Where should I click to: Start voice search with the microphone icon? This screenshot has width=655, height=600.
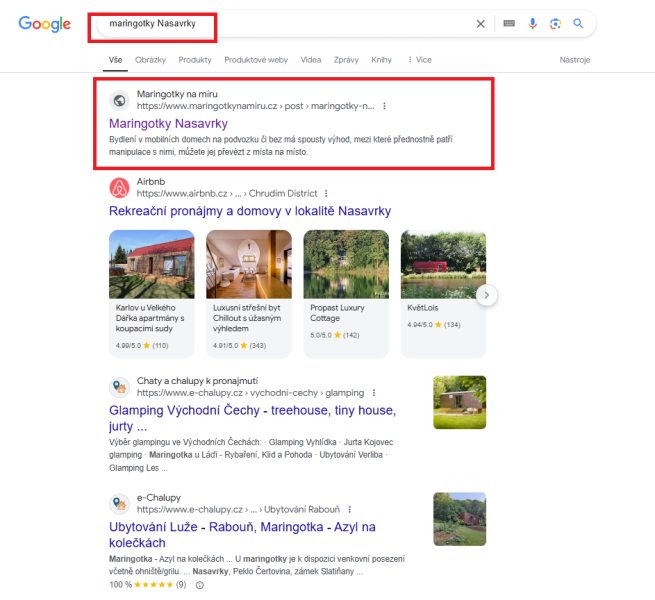[x=532, y=23]
